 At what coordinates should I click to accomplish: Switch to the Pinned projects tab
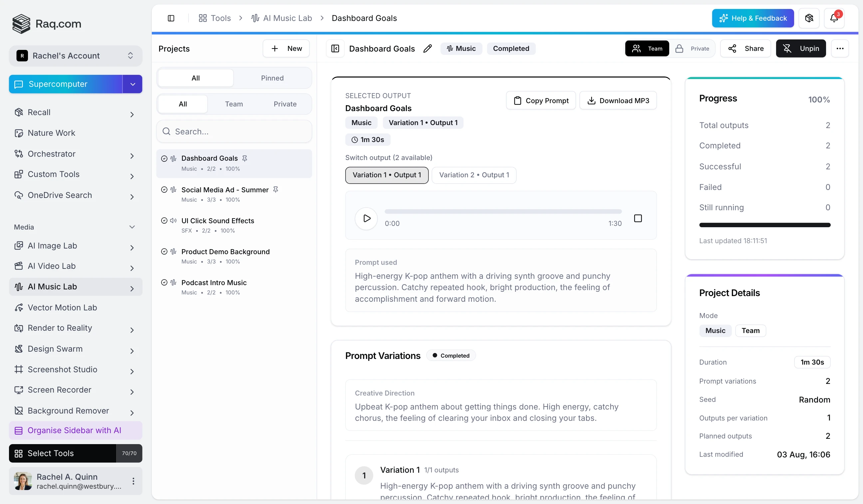(272, 78)
